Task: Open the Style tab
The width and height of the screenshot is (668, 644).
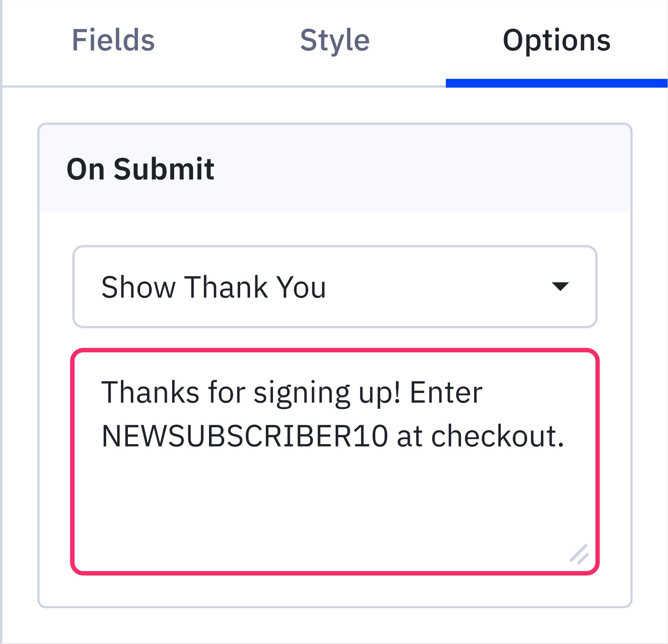Action: click(x=335, y=40)
